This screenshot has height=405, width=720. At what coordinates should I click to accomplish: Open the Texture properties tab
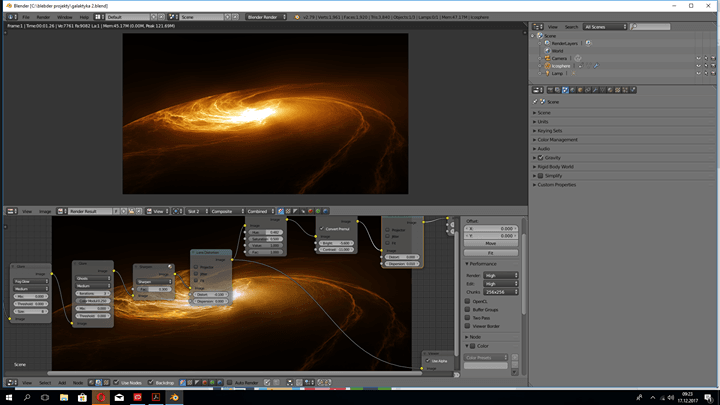[x=618, y=90]
